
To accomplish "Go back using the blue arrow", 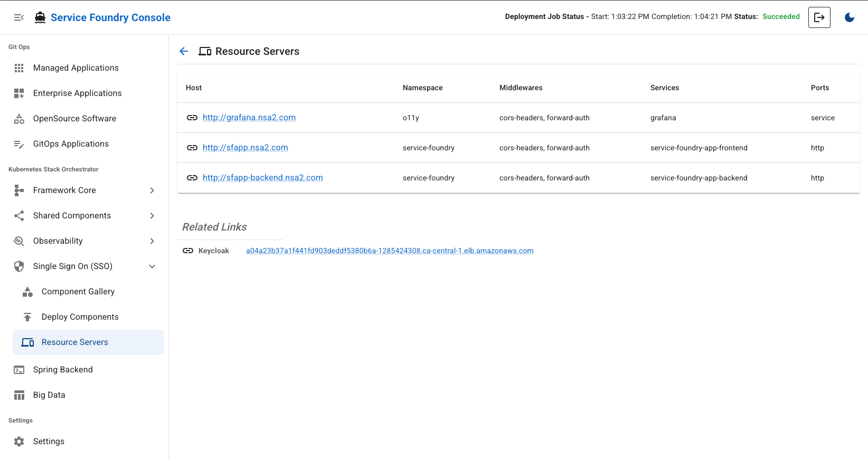I will 184,51.
